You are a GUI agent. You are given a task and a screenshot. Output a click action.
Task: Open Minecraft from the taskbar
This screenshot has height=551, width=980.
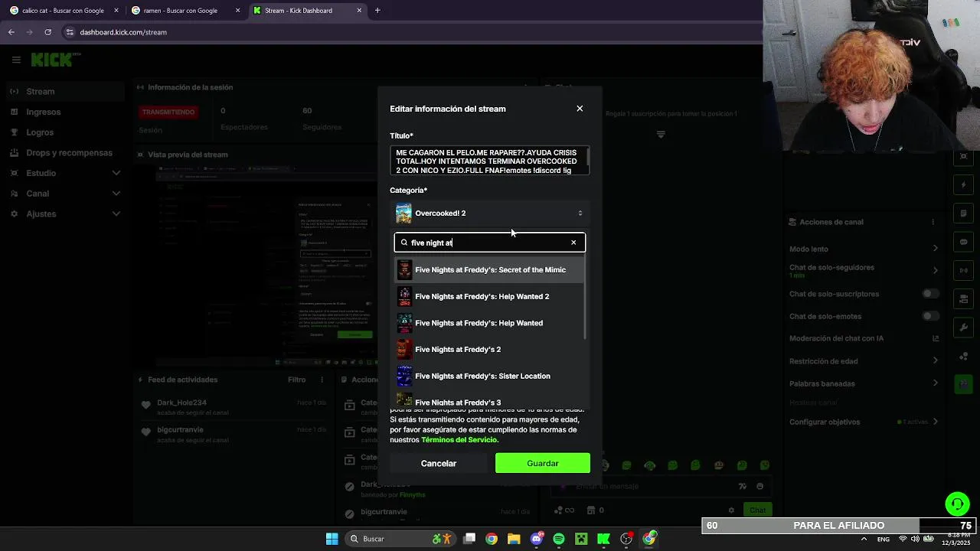pyautogui.click(x=581, y=539)
